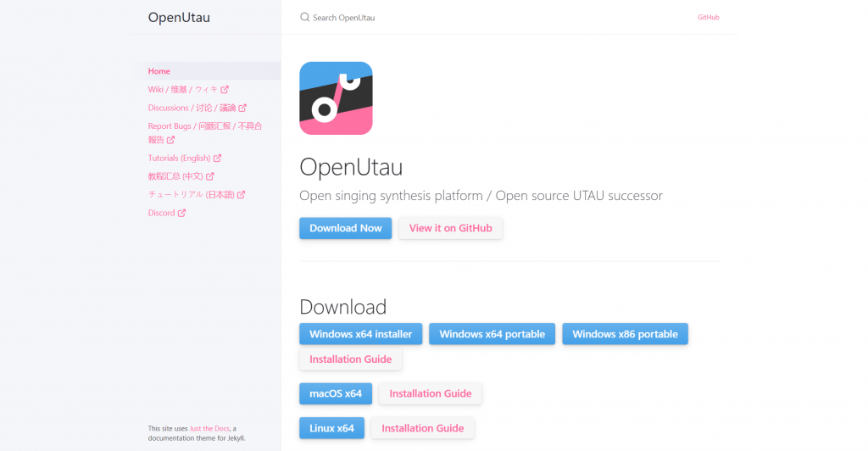Click the large OpenUtau page heading

[351, 166]
